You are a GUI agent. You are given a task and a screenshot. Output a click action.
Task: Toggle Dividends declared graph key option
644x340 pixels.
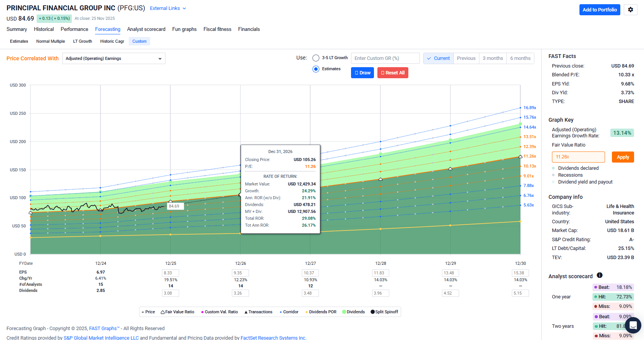point(578,168)
